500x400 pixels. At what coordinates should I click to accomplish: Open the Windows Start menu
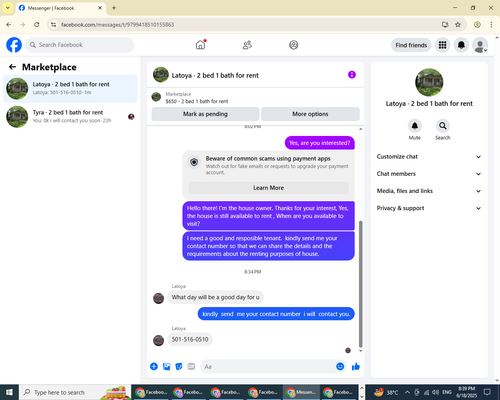pyautogui.click(x=9, y=392)
